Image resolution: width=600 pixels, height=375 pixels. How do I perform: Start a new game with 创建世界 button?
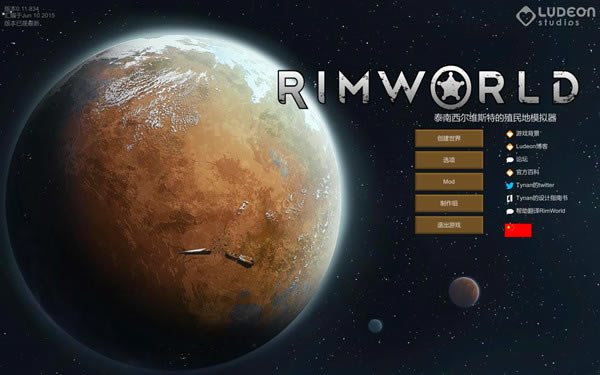pos(449,138)
